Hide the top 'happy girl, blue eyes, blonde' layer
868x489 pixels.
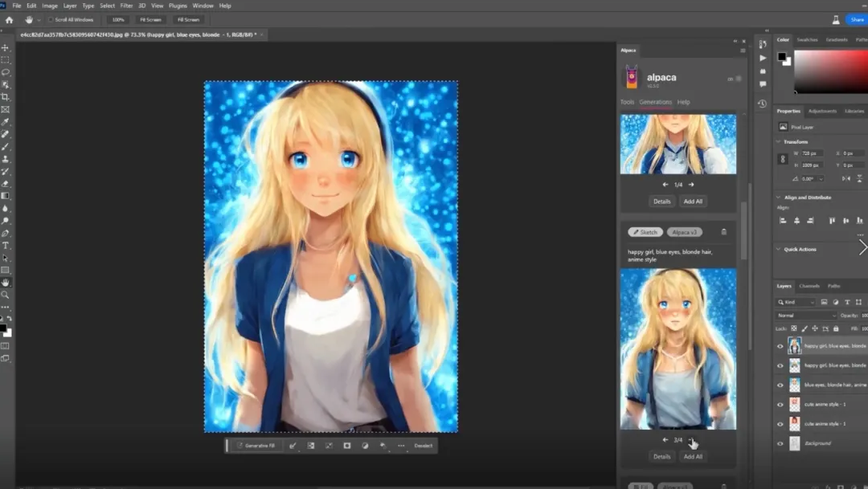pyautogui.click(x=780, y=346)
